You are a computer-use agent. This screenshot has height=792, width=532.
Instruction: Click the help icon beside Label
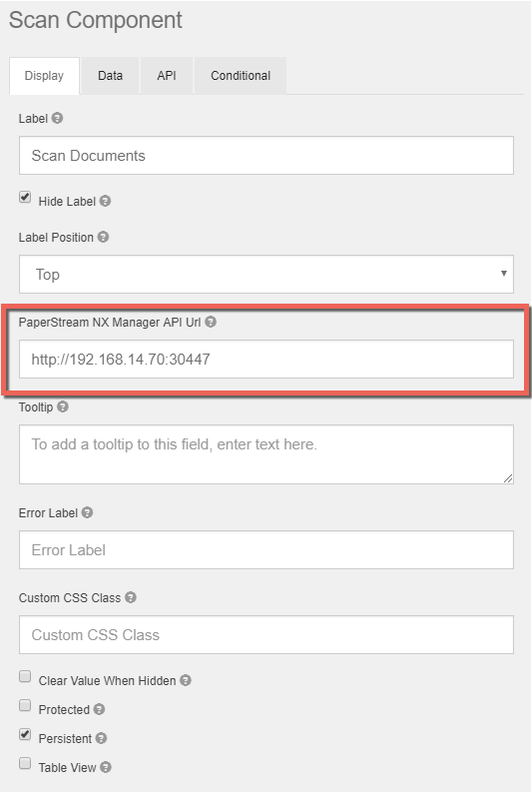[58, 118]
